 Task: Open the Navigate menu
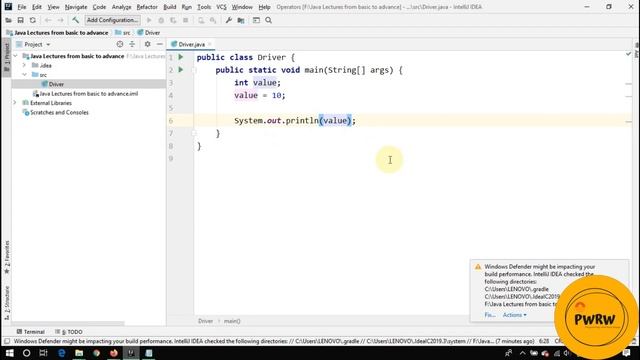point(76,7)
